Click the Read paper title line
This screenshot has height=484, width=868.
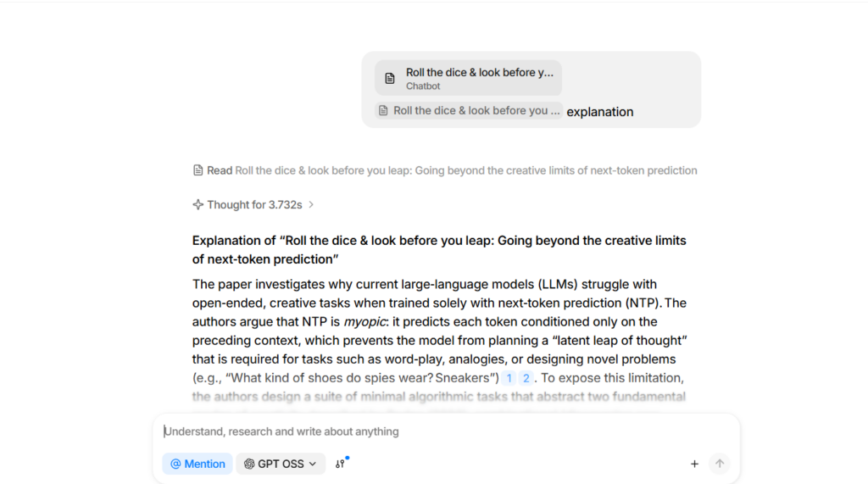coord(465,170)
